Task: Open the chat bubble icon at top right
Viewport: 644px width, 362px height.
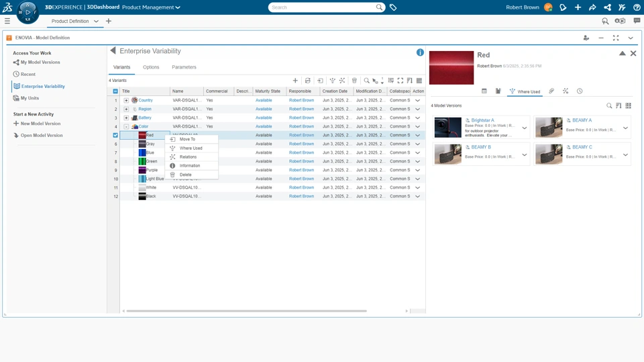Action: click(x=637, y=21)
